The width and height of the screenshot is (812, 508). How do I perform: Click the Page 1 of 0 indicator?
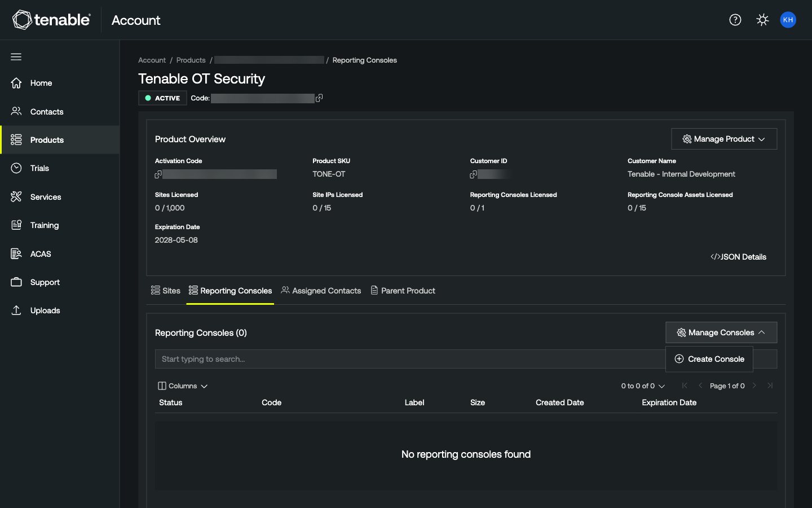(727, 386)
